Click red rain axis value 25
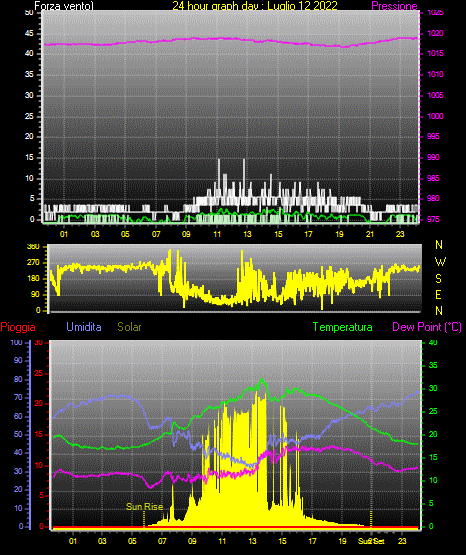Image resolution: width=466 pixels, height=555 pixels. [x=38, y=373]
